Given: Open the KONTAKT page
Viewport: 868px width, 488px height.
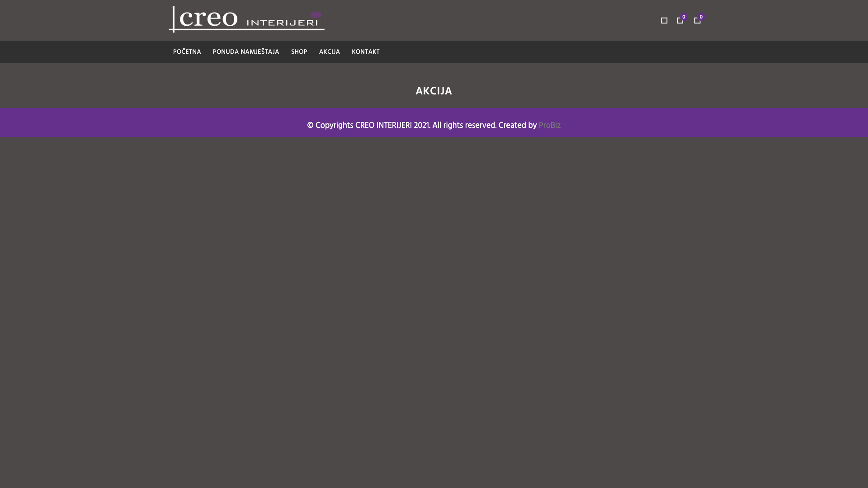Looking at the screenshot, I should point(365,52).
